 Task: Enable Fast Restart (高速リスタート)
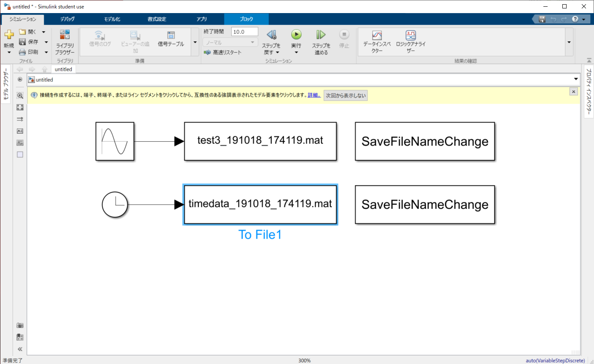223,52
